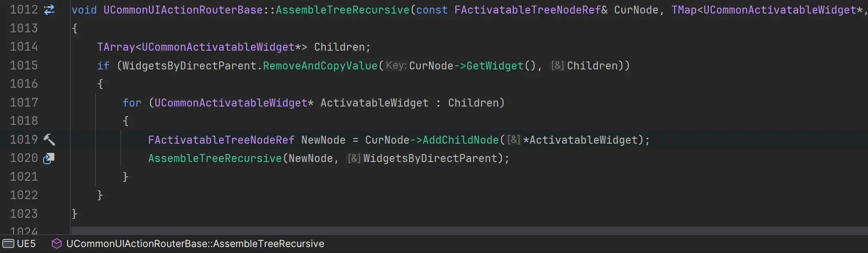The height and width of the screenshot is (253, 868).
Task: Click the 'Key:' parameter inlay hint
Action: [x=396, y=65]
